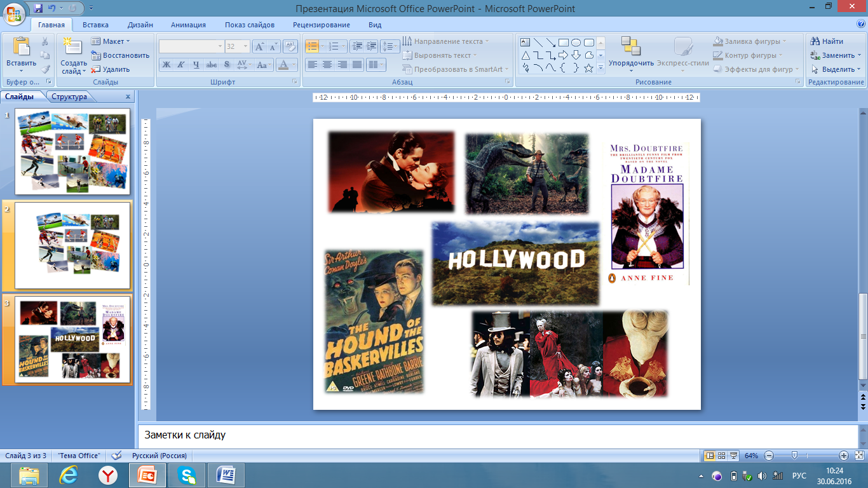Open Skype from the taskbar
Image resolution: width=868 pixels, height=488 pixels.
(x=187, y=475)
